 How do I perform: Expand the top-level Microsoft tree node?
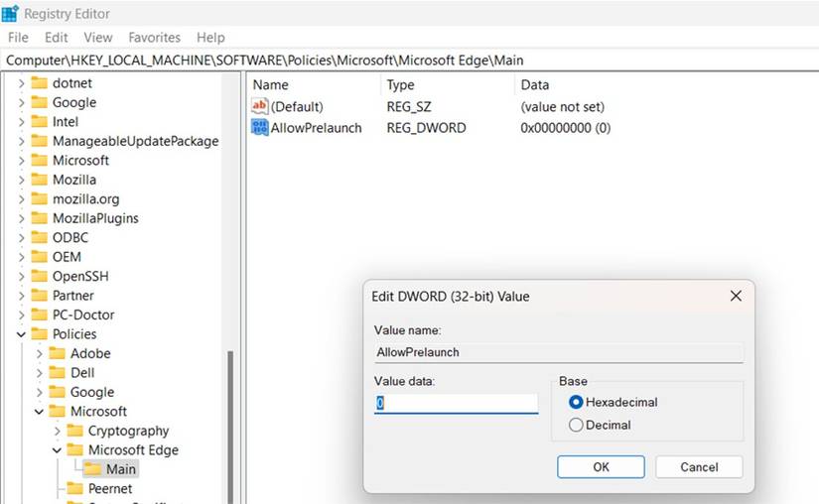click(x=22, y=161)
